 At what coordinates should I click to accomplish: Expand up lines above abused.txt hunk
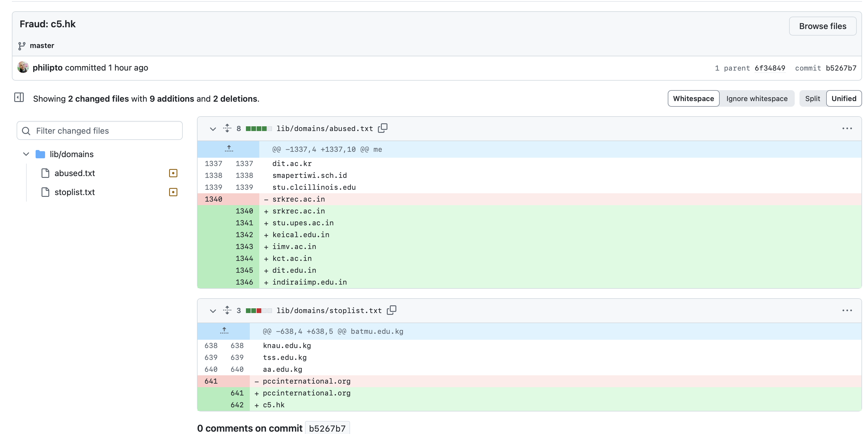pyautogui.click(x=228, y=149)
